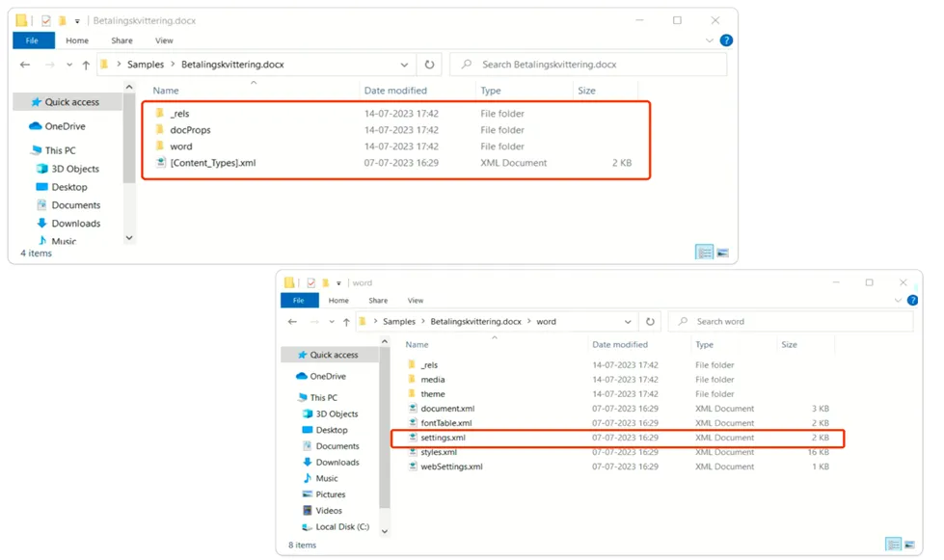Sort by Date modified in the upper window

pyautogui.click(x=395, y=91)
